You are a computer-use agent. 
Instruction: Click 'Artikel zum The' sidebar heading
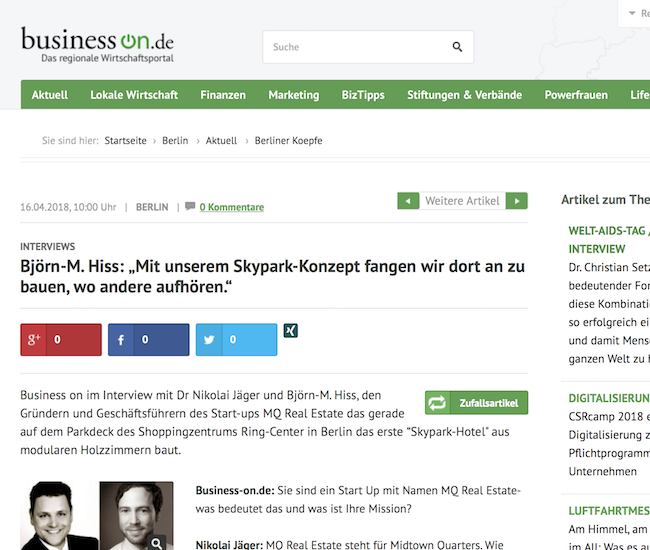click(x=606, y=200)
